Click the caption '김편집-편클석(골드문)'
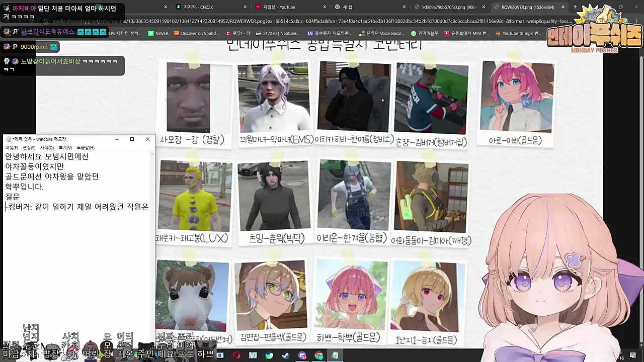This screenshot has width=644, height=362. (273, 337)
